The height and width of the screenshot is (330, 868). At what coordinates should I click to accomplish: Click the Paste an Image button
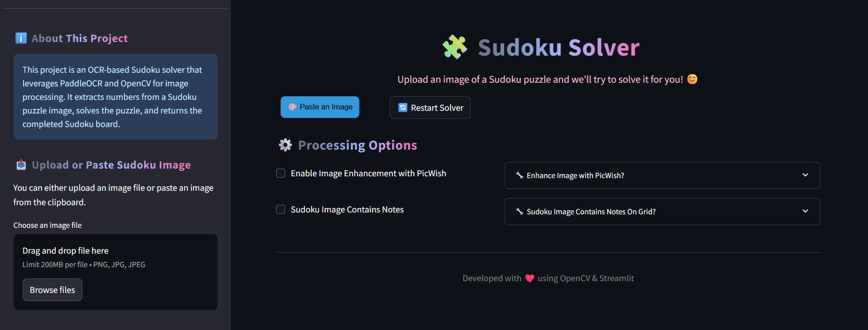[x=320, y=107]
